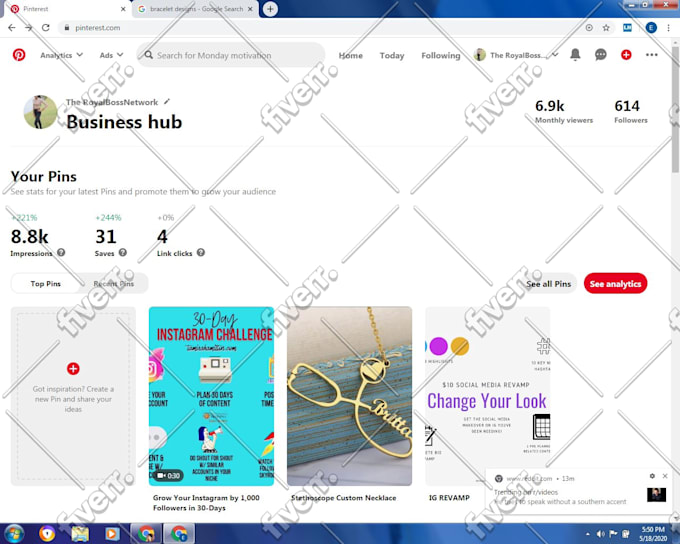Click the Link clicks help question icon

pos(200,252)
